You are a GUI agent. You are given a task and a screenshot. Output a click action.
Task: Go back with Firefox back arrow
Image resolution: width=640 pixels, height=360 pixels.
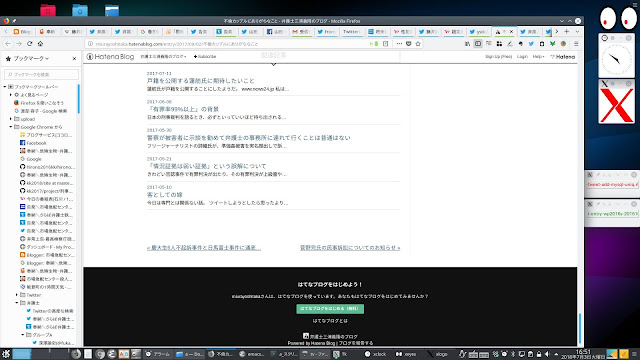[8, 44]
